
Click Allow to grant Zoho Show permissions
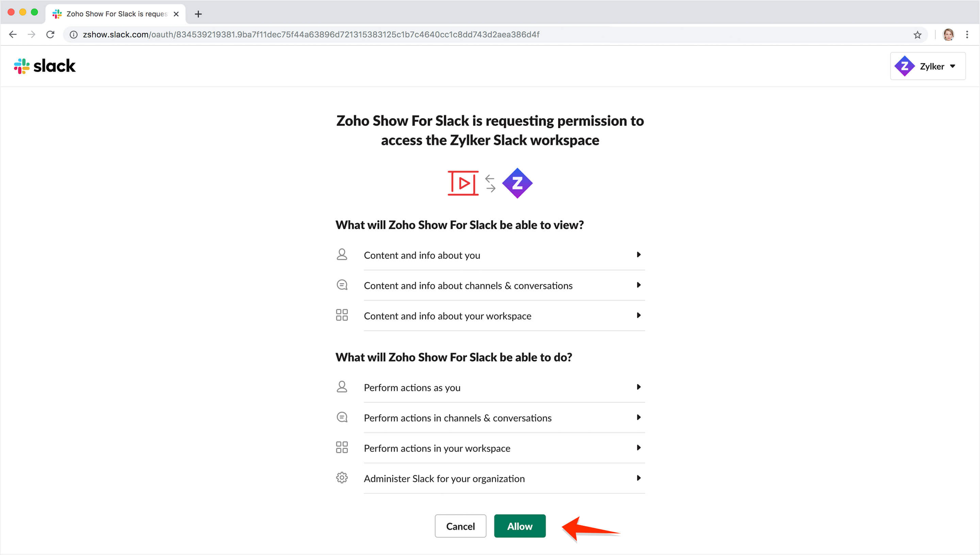(x=520, y=525)
